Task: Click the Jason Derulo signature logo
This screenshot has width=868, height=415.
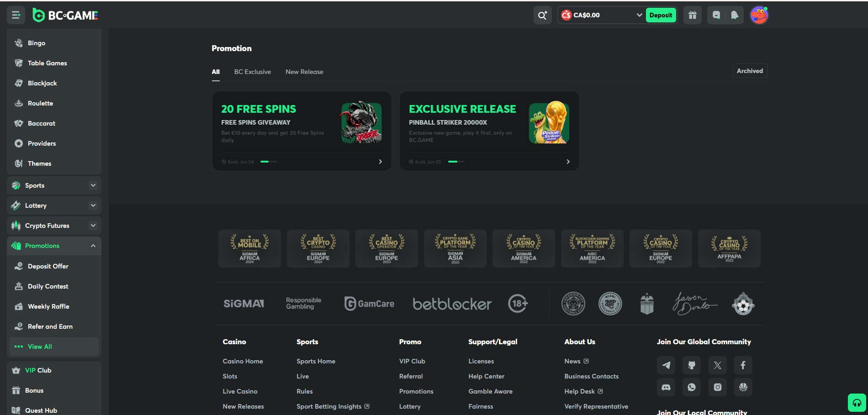Action: click(695, 304)
